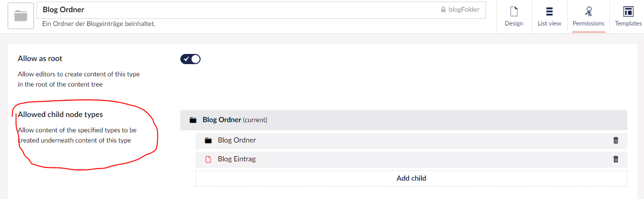Image resolution: width=644 pixels, height=199 pixels.
Task: Click the description text under the name
Action: [99, 24]
